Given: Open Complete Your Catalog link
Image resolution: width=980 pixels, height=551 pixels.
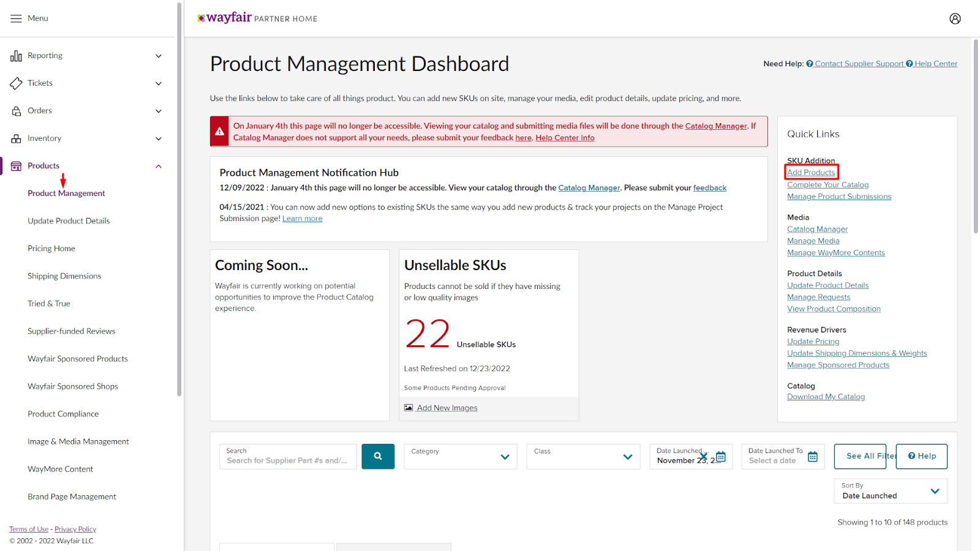Looking at the screenshot, I should [x=828, y=185].
